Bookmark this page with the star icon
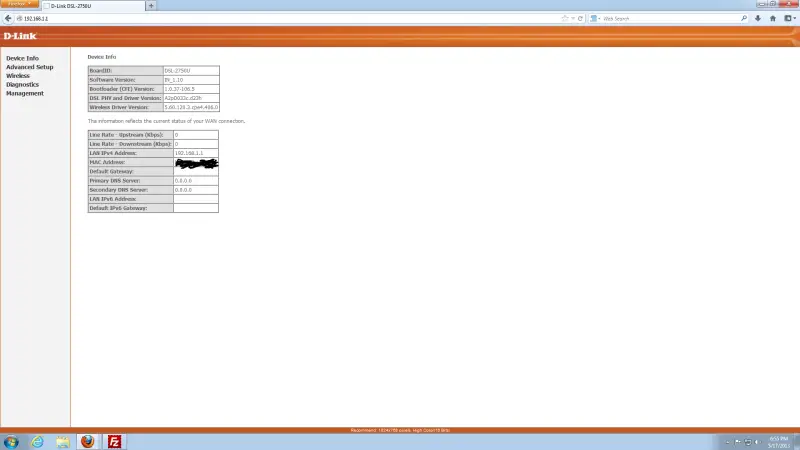Viewport: 800px width, 450px height. [x=565, y=18]
